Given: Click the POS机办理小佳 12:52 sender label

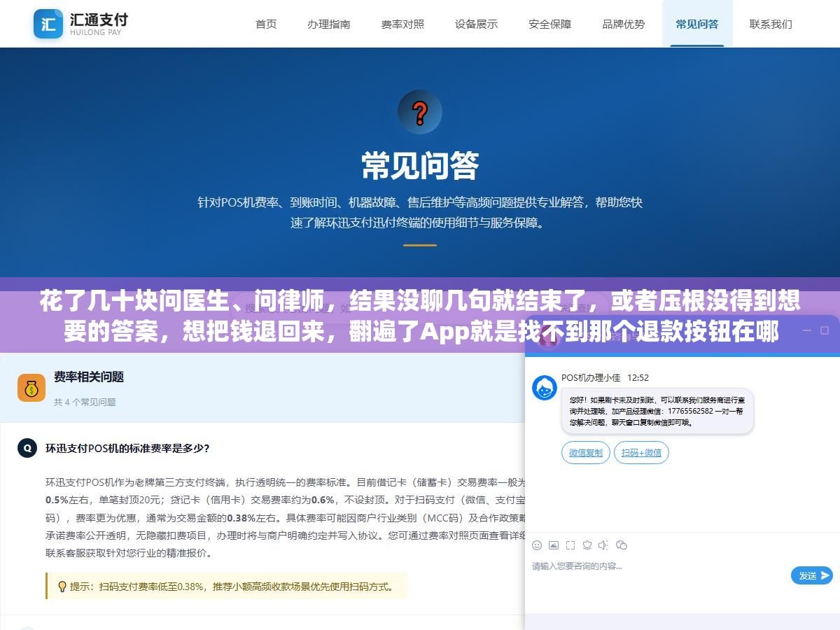Looking at the screenshot, I should click(605, 377).
